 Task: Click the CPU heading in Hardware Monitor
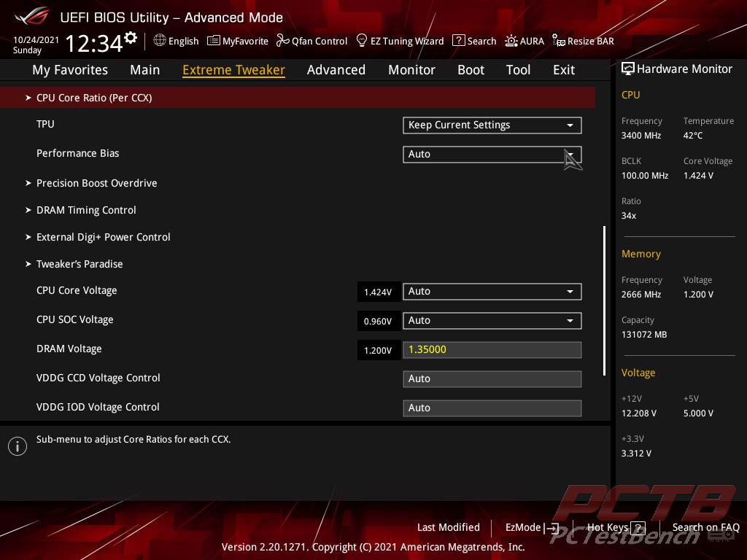[630, 95]
